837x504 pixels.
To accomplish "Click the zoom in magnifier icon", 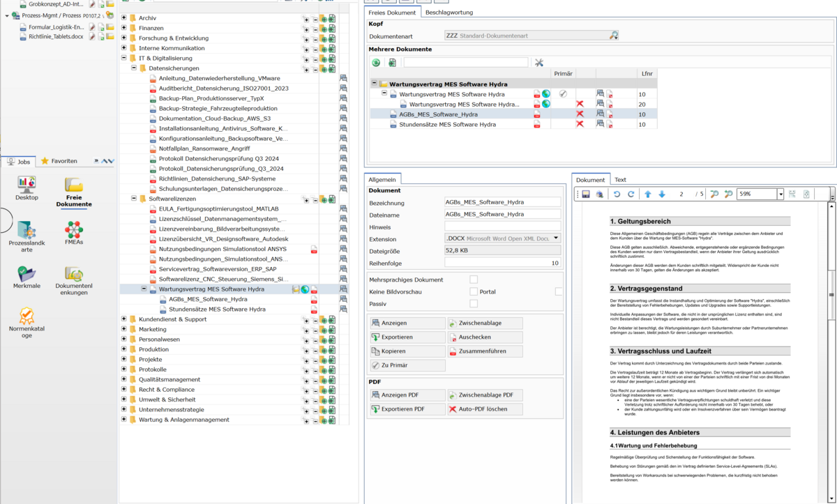I will pyautogui.click(x=728, y=194).
